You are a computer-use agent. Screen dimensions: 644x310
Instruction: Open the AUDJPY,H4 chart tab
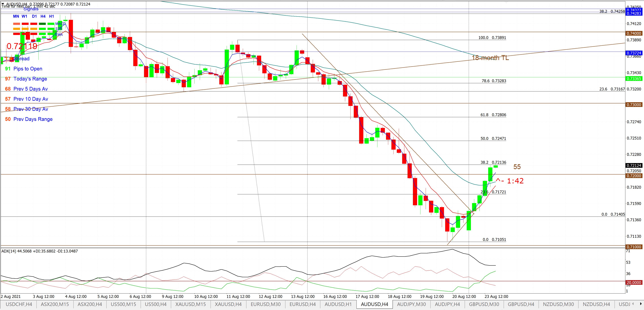point(447,304)
